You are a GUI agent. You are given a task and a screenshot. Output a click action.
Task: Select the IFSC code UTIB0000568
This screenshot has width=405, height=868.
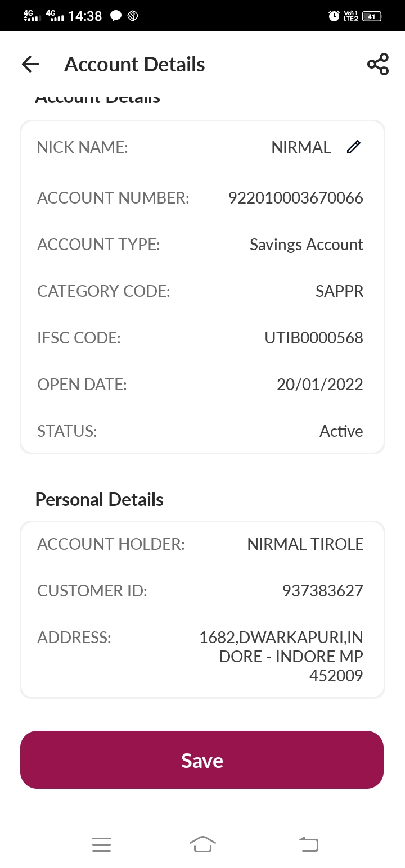click(x=314, y=338)
